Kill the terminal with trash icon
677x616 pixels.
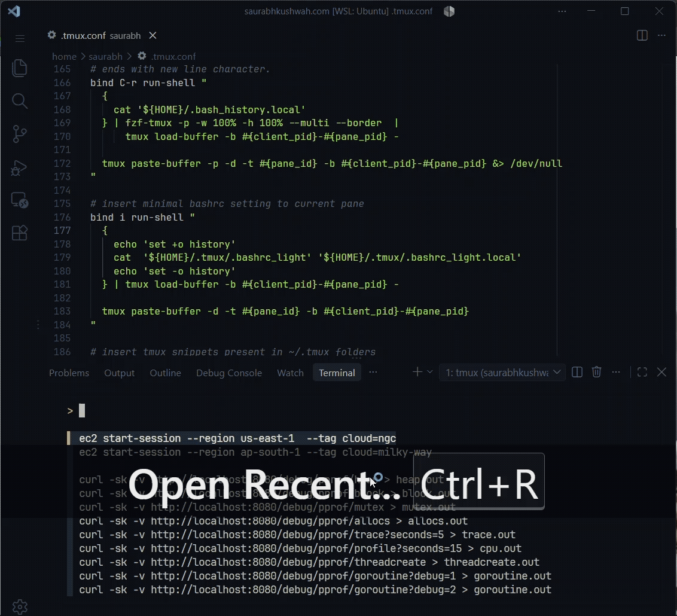coord(596,372)
